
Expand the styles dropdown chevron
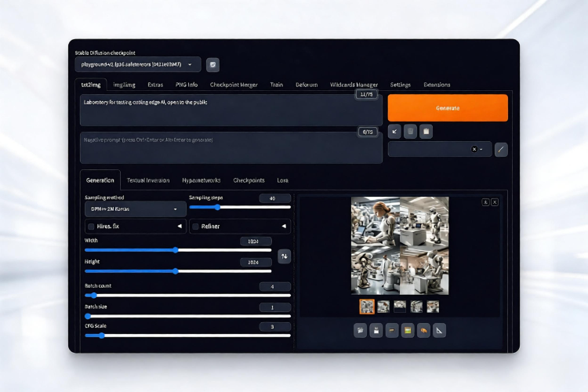481,149
